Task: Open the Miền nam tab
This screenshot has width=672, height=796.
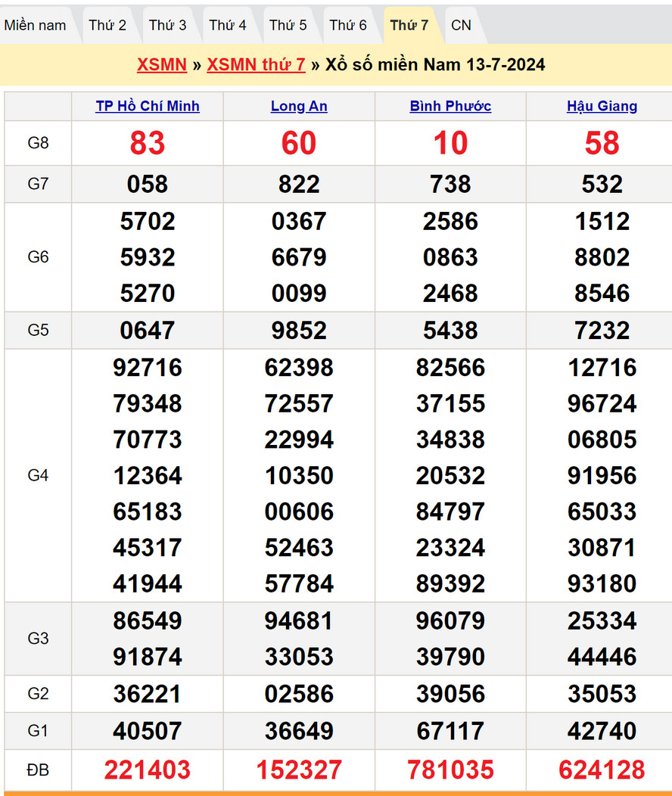Action: click(x=36, y=25)
